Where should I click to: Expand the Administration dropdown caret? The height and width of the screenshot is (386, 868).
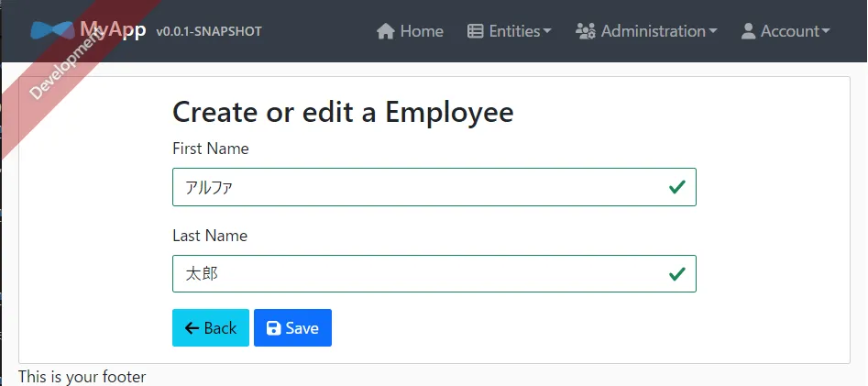click(x=712, y=31)
